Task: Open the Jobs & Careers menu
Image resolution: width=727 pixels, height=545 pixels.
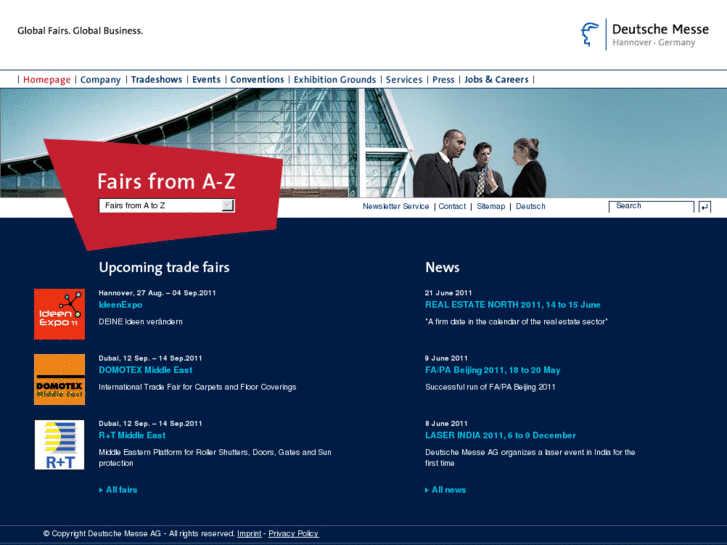Action: [x=497, y=80]
